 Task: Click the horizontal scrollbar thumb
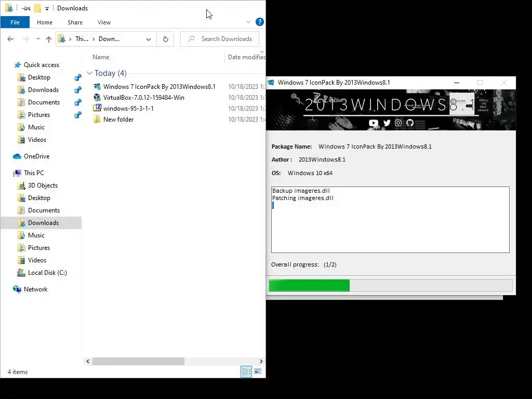pyautogui.click(x=138, y=362)
